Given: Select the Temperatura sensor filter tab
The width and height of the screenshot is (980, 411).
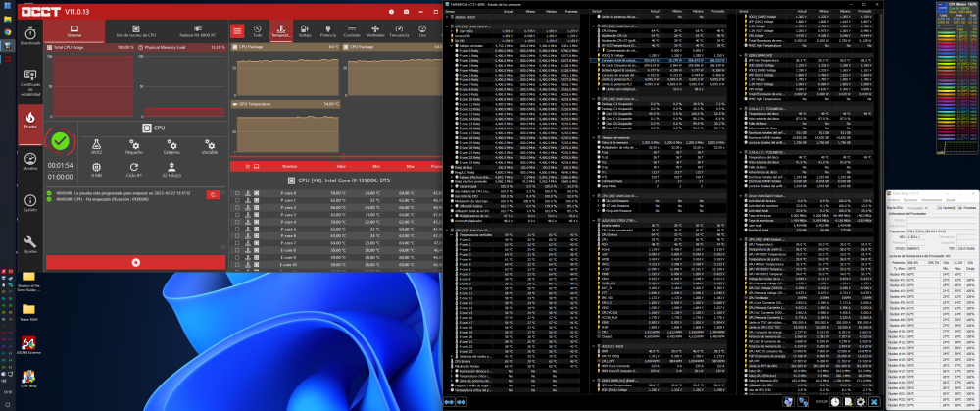Looking at the screenshot, I should [x=280, y=30].
